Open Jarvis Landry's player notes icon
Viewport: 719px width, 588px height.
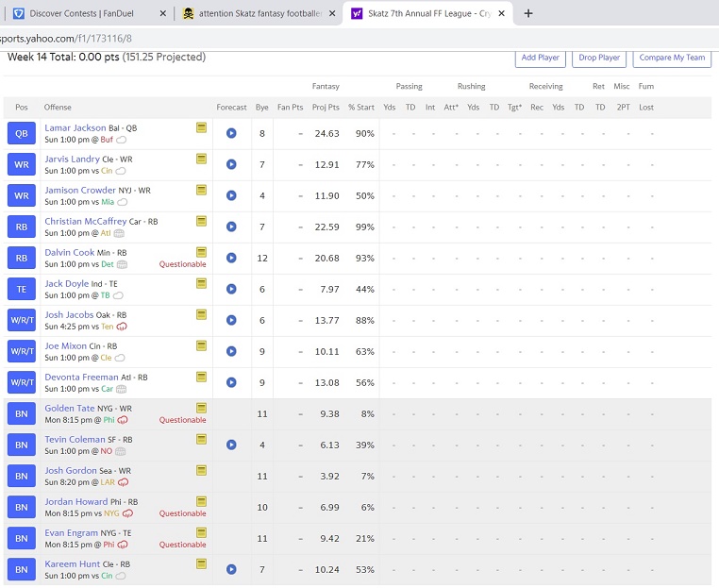(x=201, y=159)
